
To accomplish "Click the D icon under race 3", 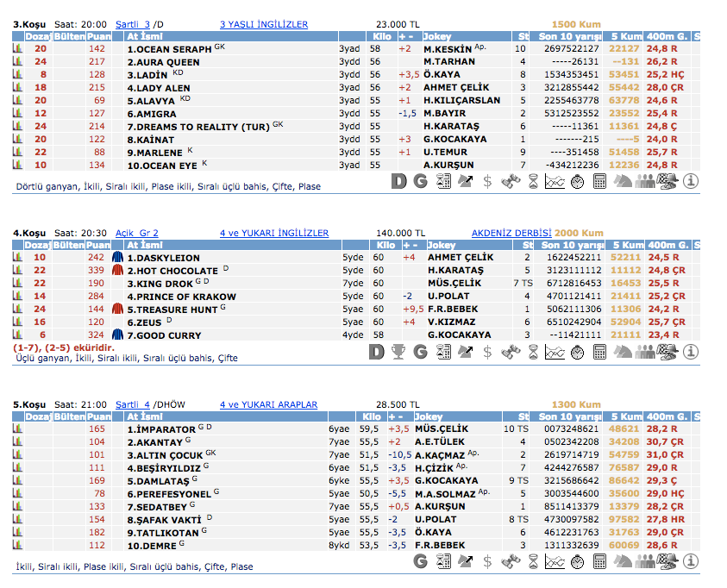I will pos(398,181).
